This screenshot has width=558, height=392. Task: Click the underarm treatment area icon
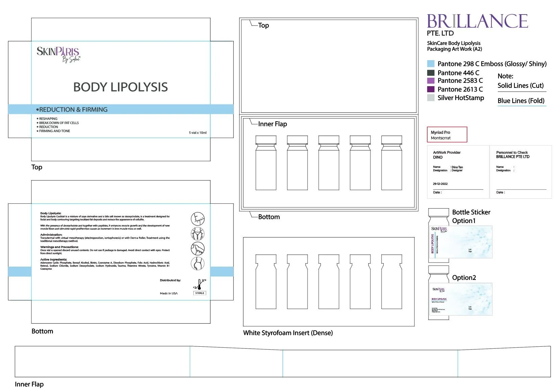(198, 248)
